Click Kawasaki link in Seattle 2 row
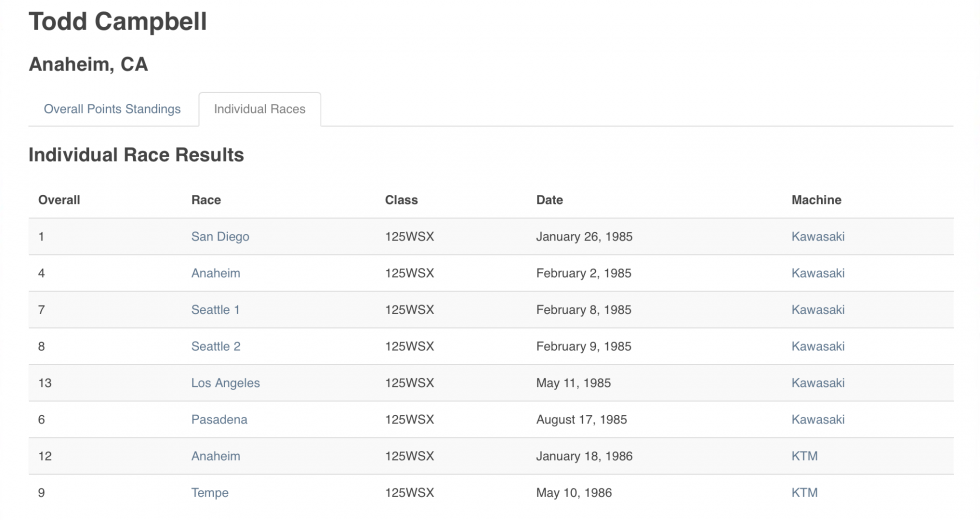 818,346
